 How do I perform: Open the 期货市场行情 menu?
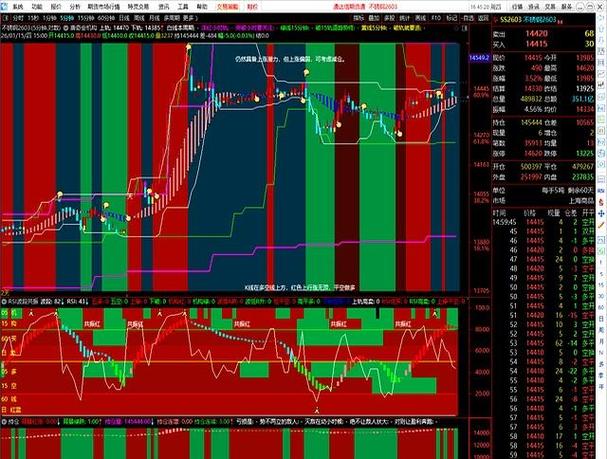click(x=104, y=7)
